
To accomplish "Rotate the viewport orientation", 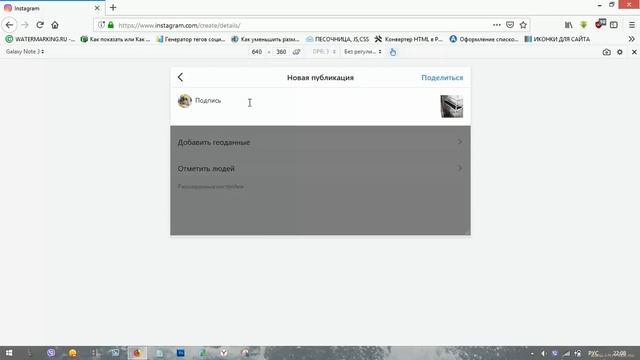I will click(x=297, y=52).
